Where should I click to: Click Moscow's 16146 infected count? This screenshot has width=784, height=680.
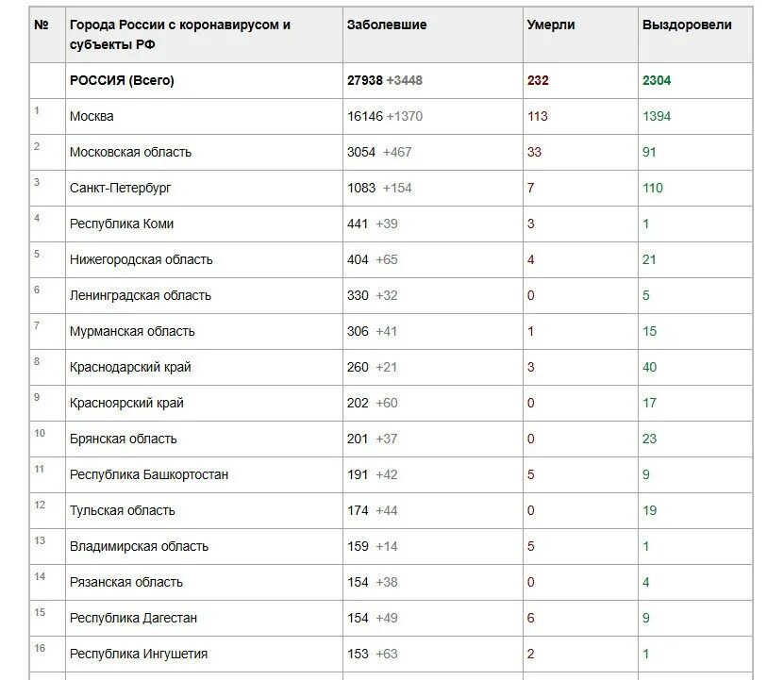pyautogui.click(x=365, y=116)
